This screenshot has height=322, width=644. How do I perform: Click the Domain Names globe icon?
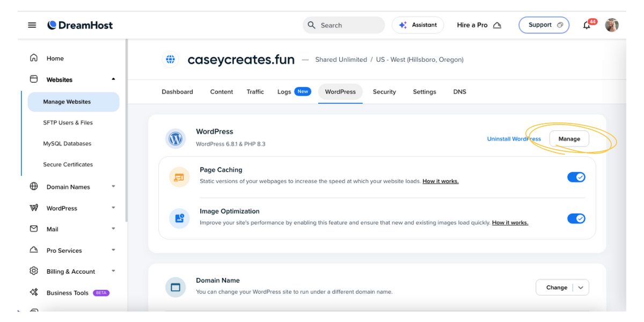click(x=34, y=186)
